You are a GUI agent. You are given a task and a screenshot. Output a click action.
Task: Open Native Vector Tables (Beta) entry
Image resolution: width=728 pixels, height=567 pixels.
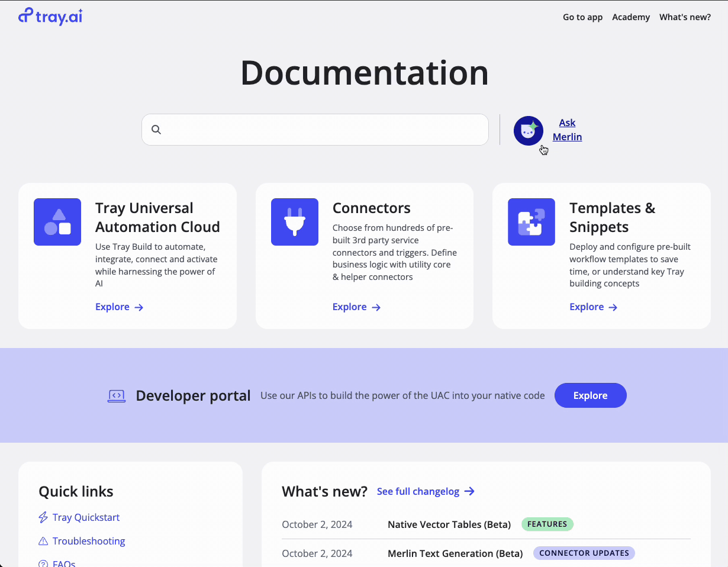449,524
